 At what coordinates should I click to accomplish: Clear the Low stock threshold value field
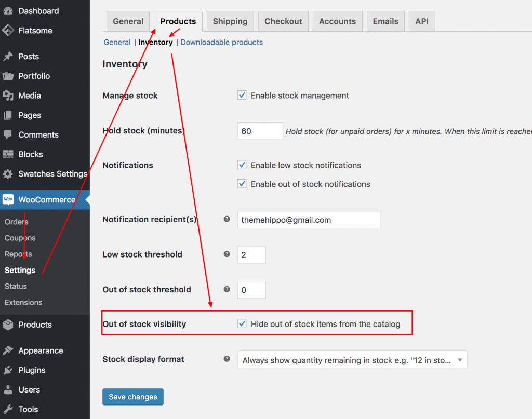click(251, 254)
